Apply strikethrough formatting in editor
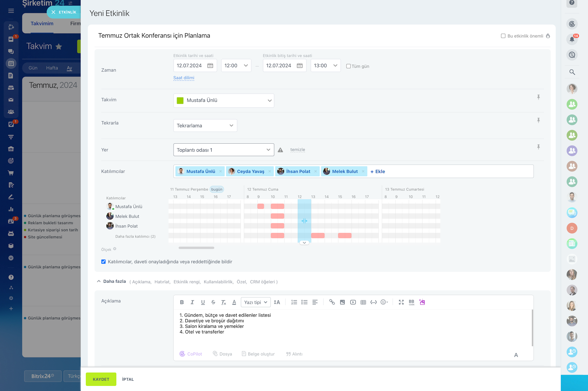The image size is (588, 391). pos(213,302)
